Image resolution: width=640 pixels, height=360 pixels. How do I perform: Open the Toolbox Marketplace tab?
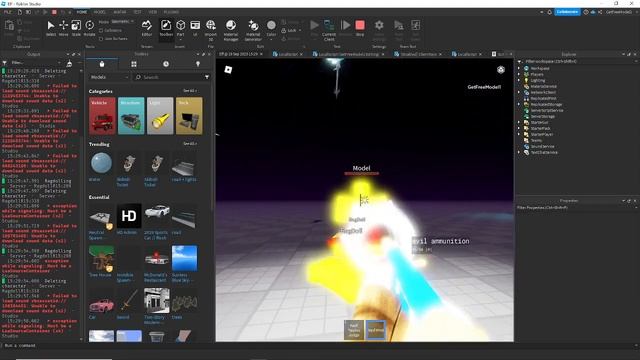pos(102,64)
